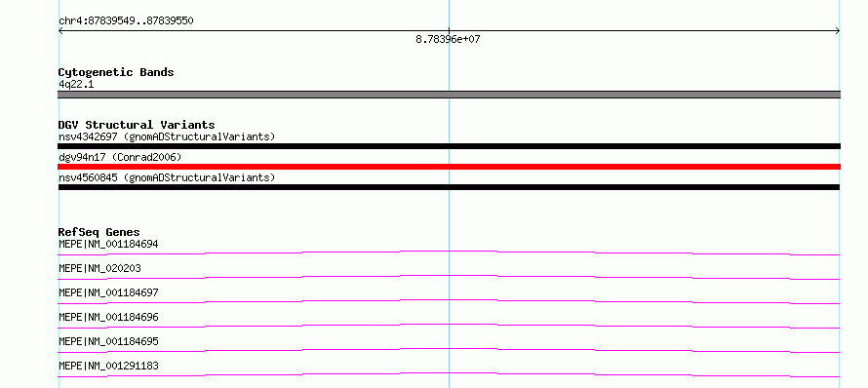Click the 8.78396e+07 ruler tick label
Image resolution: width=868 pixels, height=388 pixels.
pos(448,40)
